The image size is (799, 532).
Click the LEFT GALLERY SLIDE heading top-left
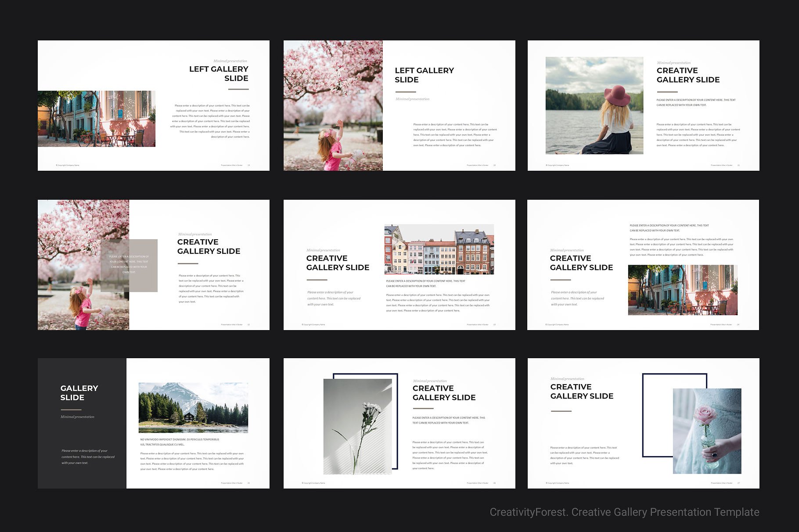pos(218,74)
